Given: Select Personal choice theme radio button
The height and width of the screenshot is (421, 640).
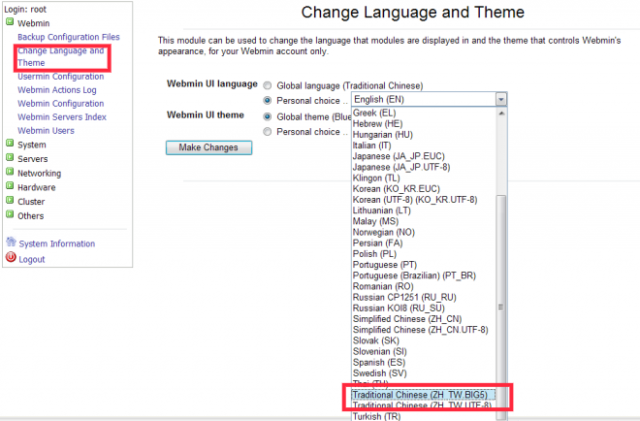Looking at the screenshot, I should (x=267, y=132).
